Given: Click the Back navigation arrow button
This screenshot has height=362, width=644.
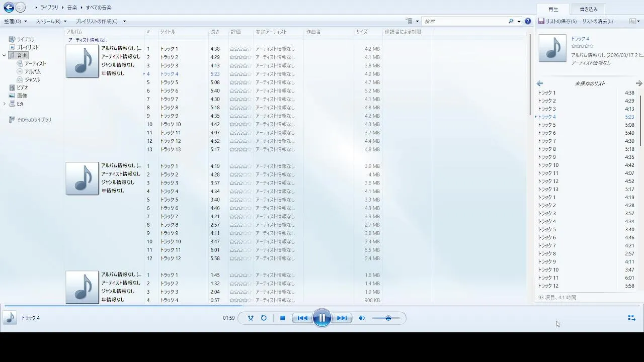Looking at the screenshot, I should click(9, 8).
